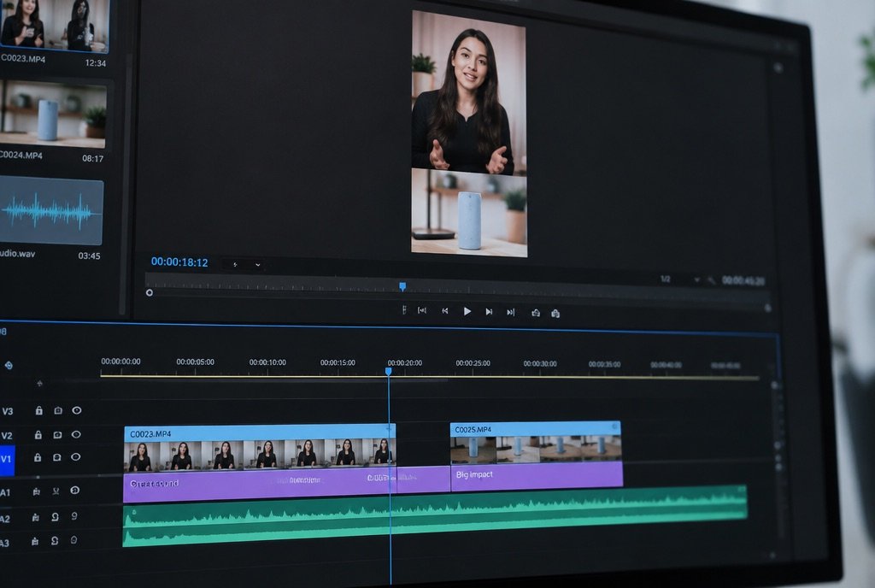Image resolution: width=875 pixels, height=588 pixels.
Task: Select the Big impact caption clip
Action: (537, 475)
